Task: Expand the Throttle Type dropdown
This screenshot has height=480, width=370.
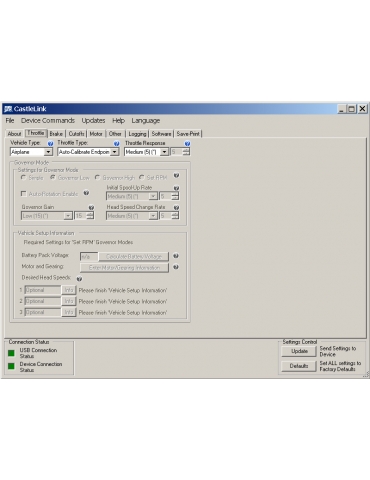Action: coord(114,152)
